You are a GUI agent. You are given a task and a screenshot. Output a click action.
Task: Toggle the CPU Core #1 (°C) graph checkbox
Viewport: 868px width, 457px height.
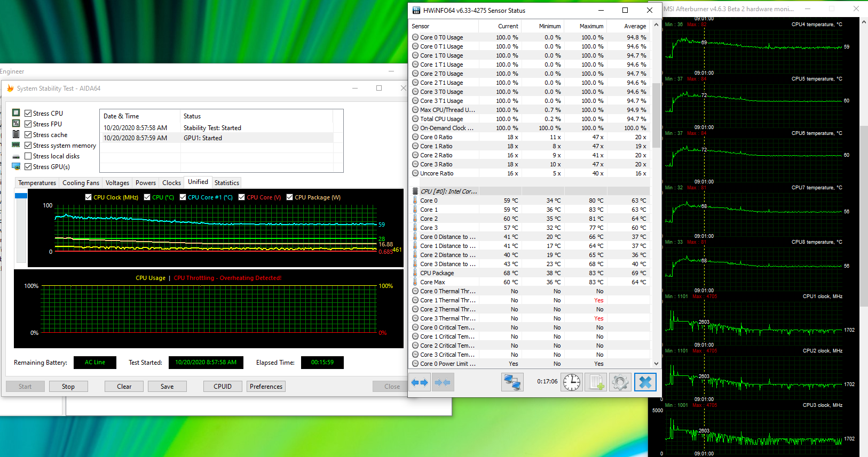pyautogui.click(x=183, y=197)
